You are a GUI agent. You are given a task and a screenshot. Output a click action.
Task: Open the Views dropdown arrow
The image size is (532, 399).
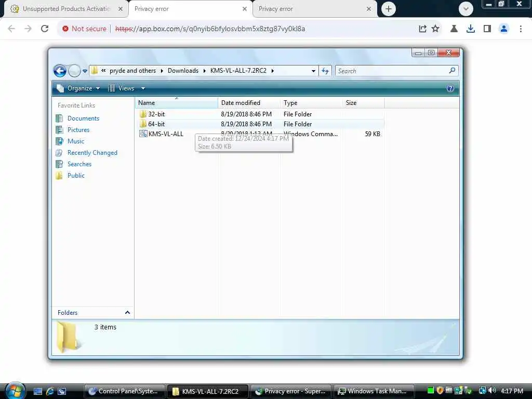(x=143, y=88)
